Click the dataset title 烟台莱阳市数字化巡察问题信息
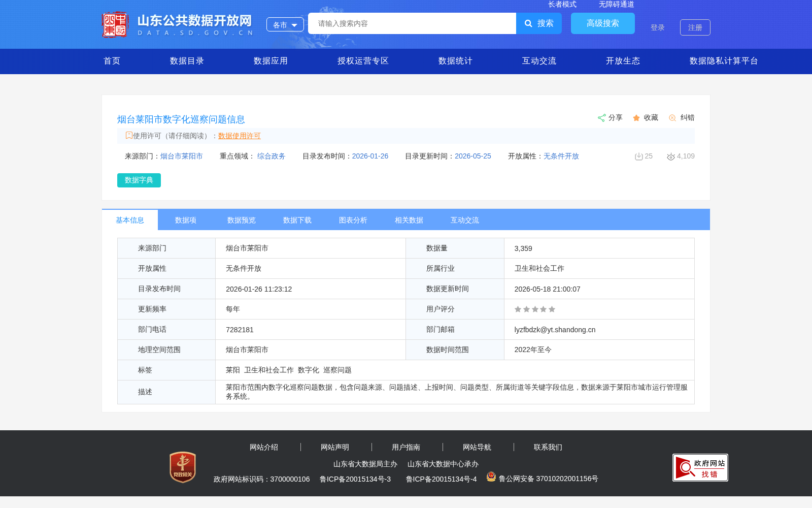The width and height of the screenshot is (812, 508). click(x=181, y=119)
